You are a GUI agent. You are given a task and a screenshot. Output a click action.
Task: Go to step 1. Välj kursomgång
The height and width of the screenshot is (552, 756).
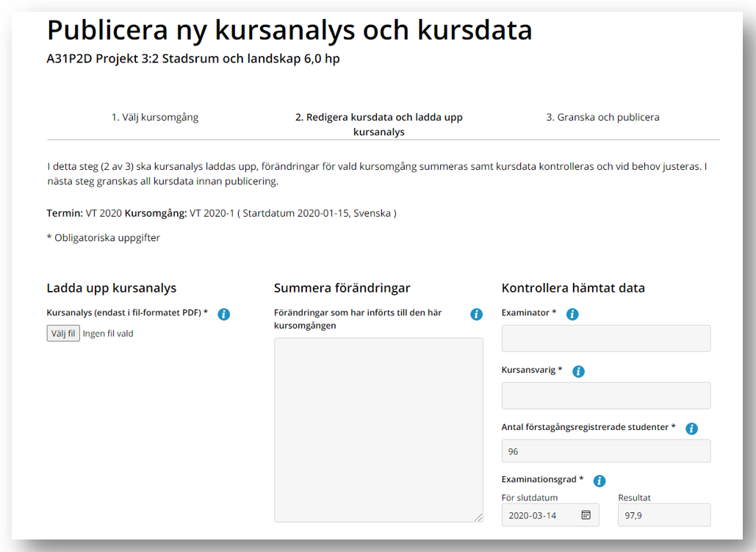[155, 118]
